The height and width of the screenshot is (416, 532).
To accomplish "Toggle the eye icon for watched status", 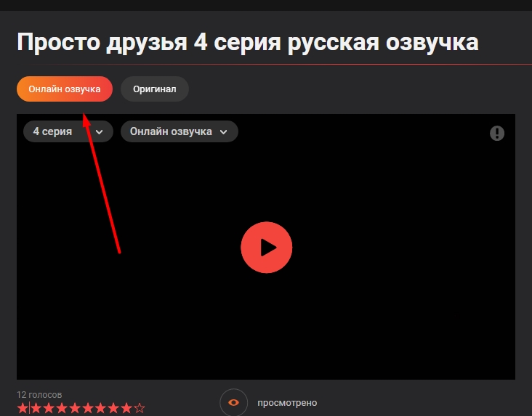I will coord(233,402).
